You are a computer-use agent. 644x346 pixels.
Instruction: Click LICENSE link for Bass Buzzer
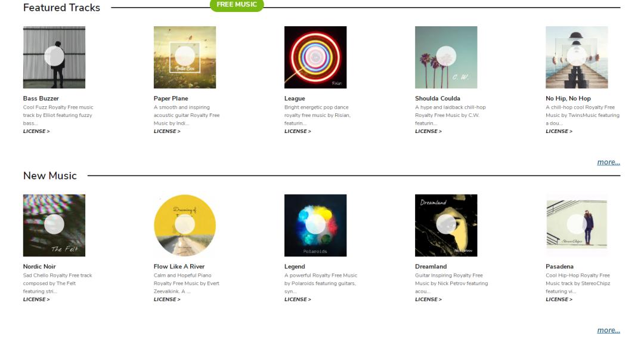point(36,131)
